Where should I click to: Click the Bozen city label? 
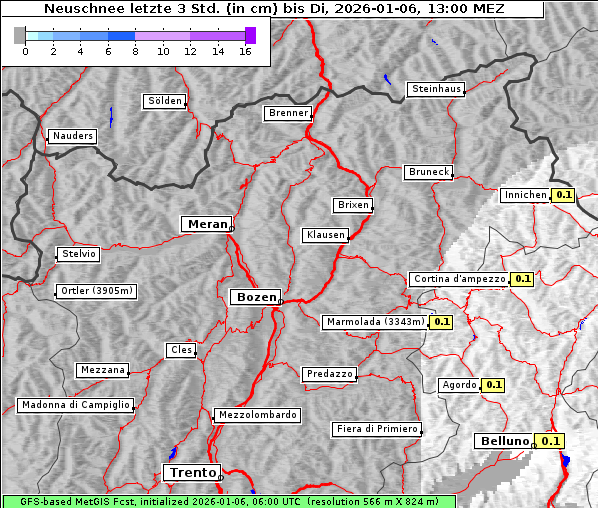pos(256,297)
